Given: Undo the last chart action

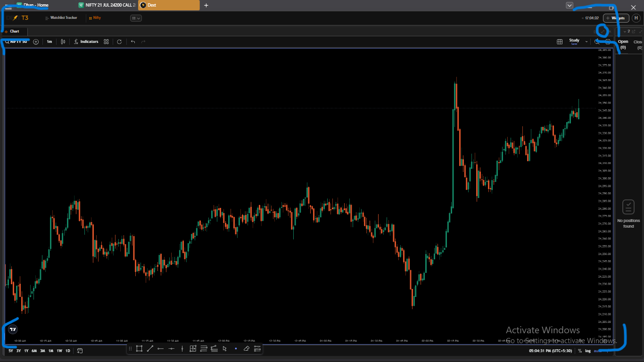Looking at the screenshot, I should point(133,41).
